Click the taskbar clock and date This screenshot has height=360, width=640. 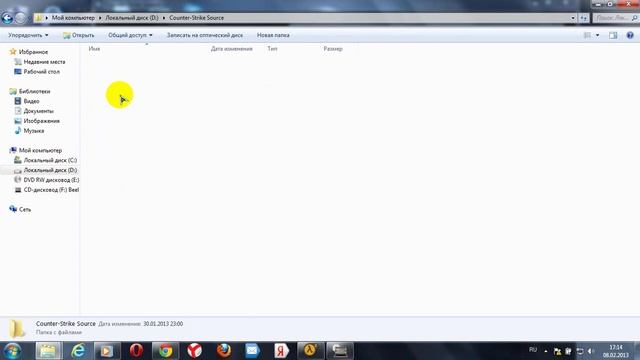pos(616,351)
